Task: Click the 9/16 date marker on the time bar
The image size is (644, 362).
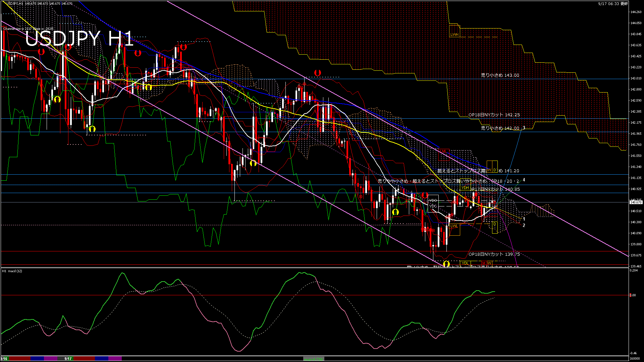Action: [x=4, y=359]
